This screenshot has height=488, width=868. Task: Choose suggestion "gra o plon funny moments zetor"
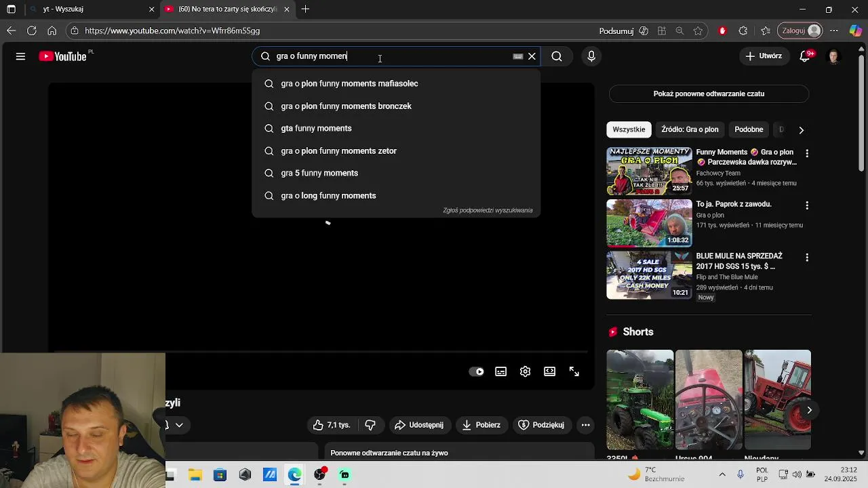(x=396, y=150)
